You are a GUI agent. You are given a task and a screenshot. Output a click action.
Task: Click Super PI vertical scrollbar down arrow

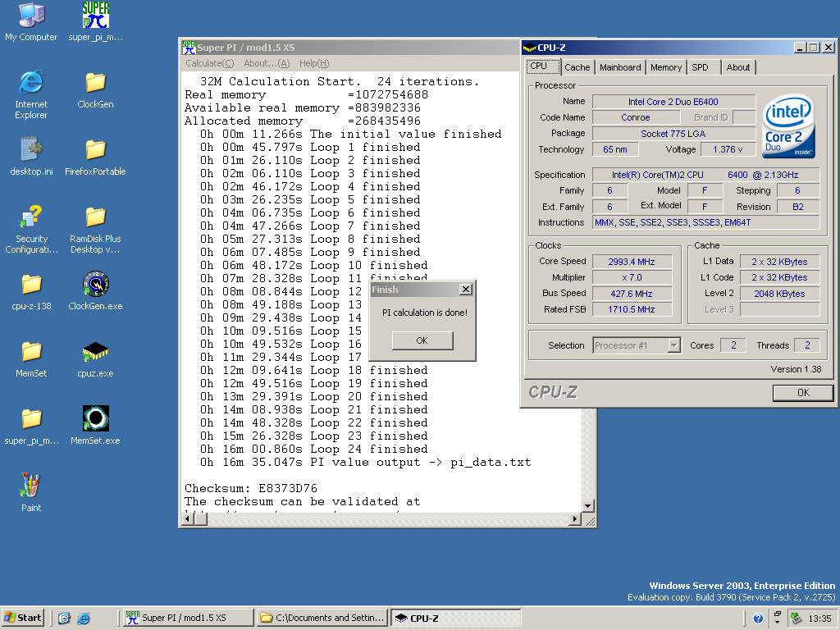pos(587,505)
